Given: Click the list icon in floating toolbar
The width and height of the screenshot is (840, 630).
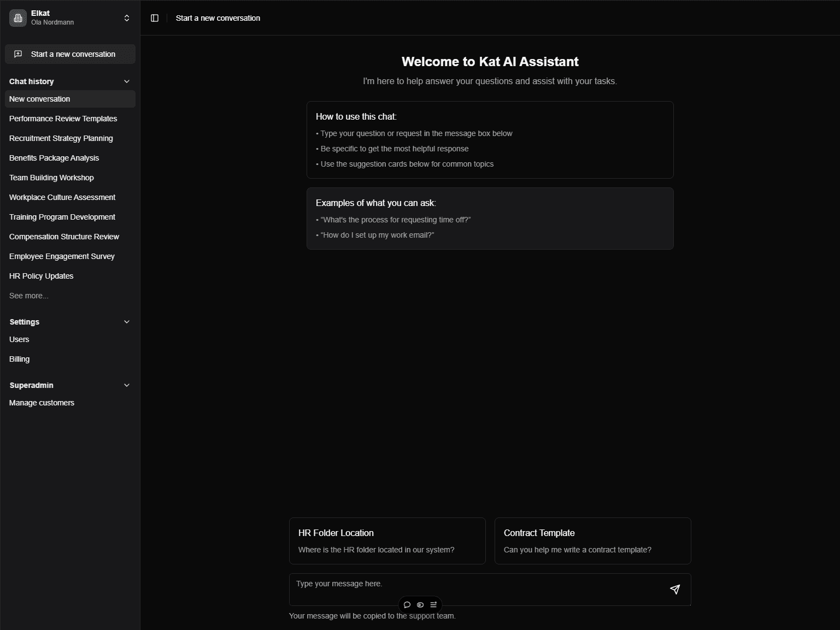Looking at the screenshot, I should 433,605.
